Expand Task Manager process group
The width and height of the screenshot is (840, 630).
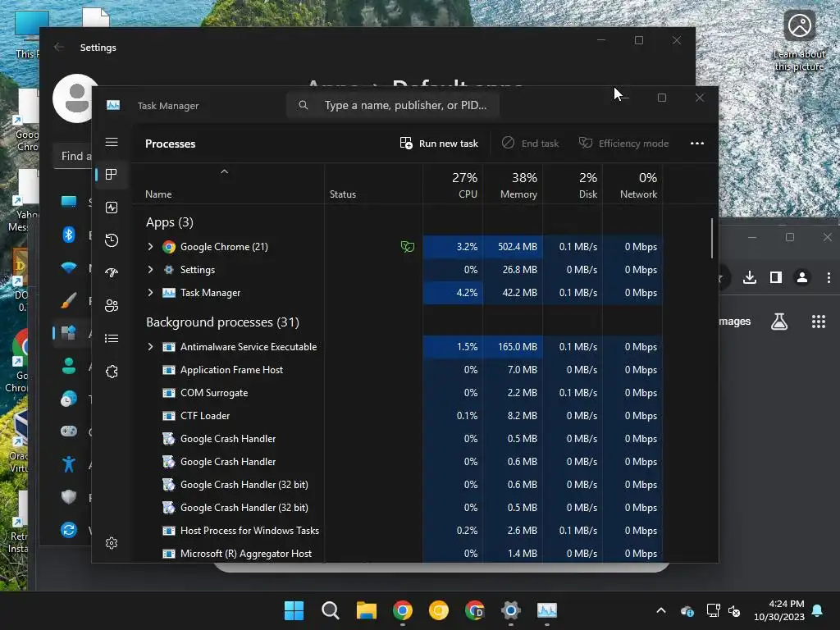pos(151,293)
